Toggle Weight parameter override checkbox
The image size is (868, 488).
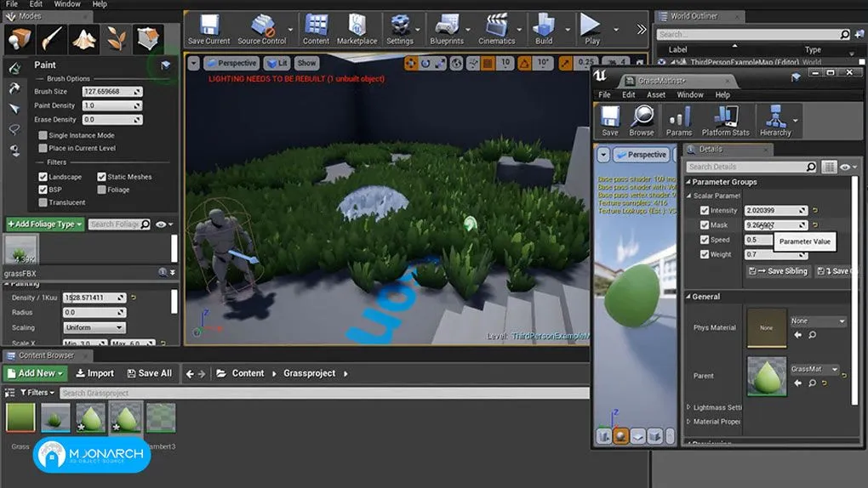coord(704,254)
